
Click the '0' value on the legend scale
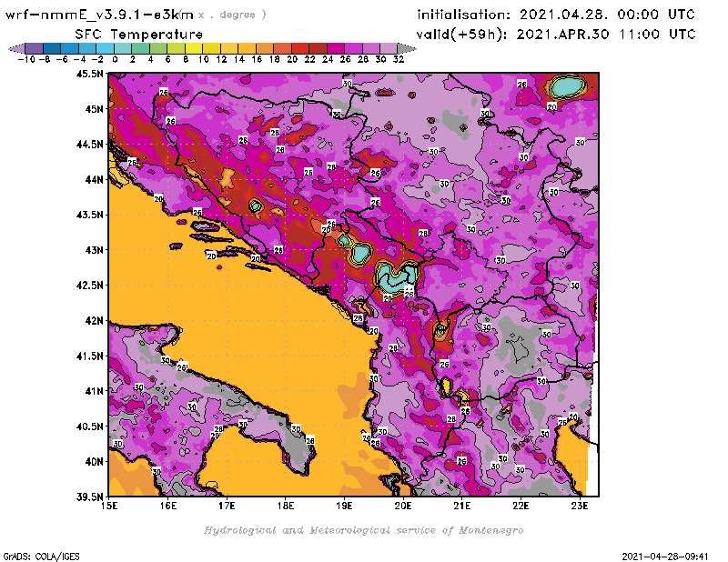pyautogui.click(x=115, y=60)
